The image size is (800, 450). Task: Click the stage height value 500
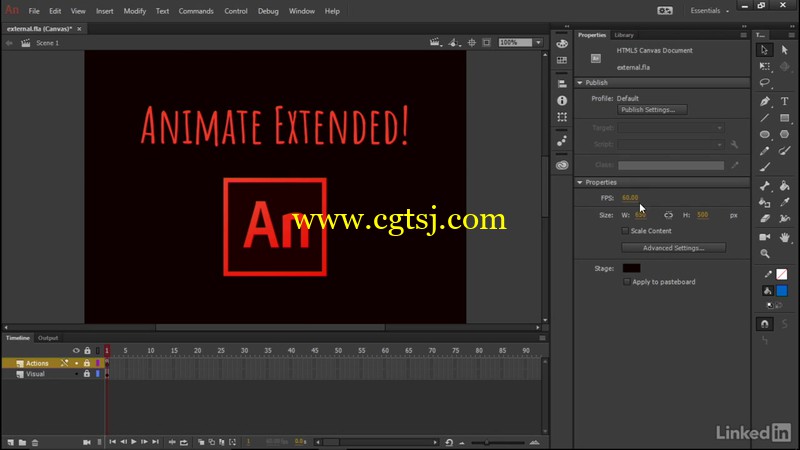[703, 215]
